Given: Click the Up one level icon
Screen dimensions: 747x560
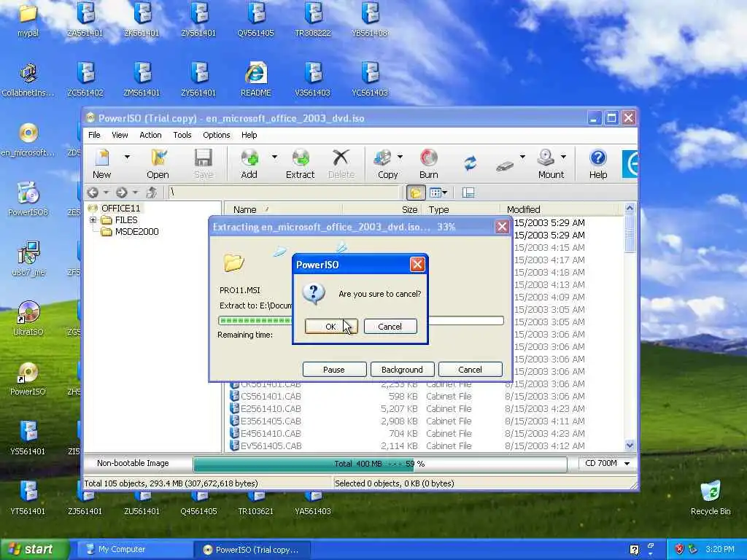Looking at the screenshot, I should click(x=152, y=192).
